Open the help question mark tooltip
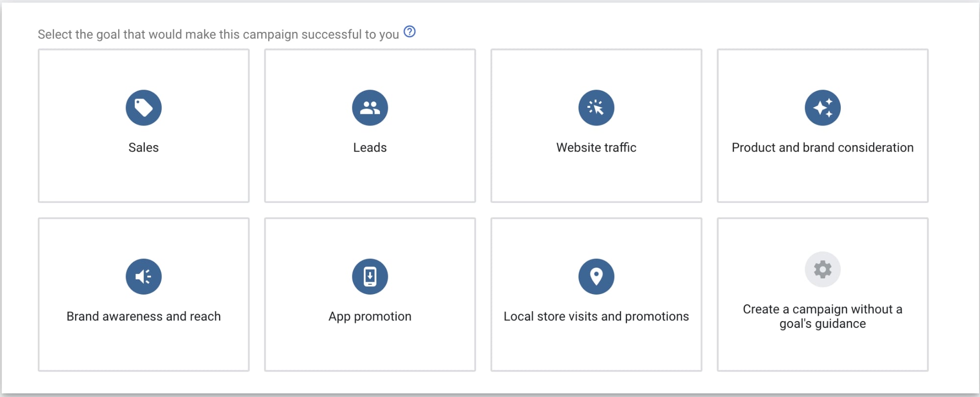 [409, 32]
